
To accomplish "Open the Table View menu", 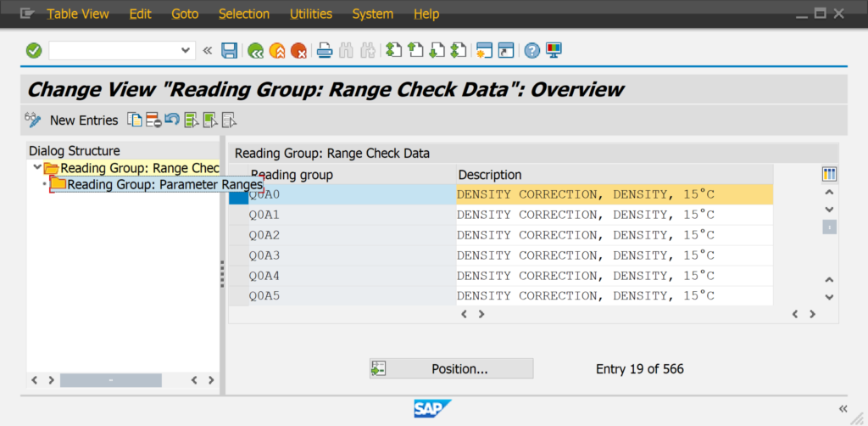I will click(x=78, y=14).
